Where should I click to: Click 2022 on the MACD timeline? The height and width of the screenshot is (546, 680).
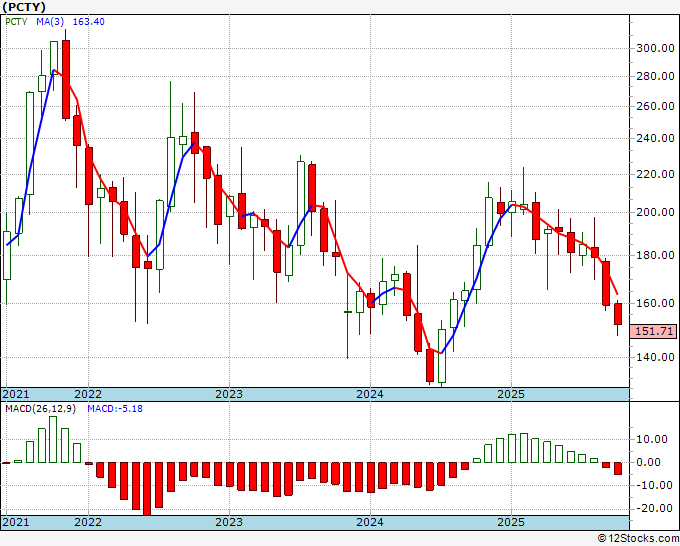tap(88, 522)
